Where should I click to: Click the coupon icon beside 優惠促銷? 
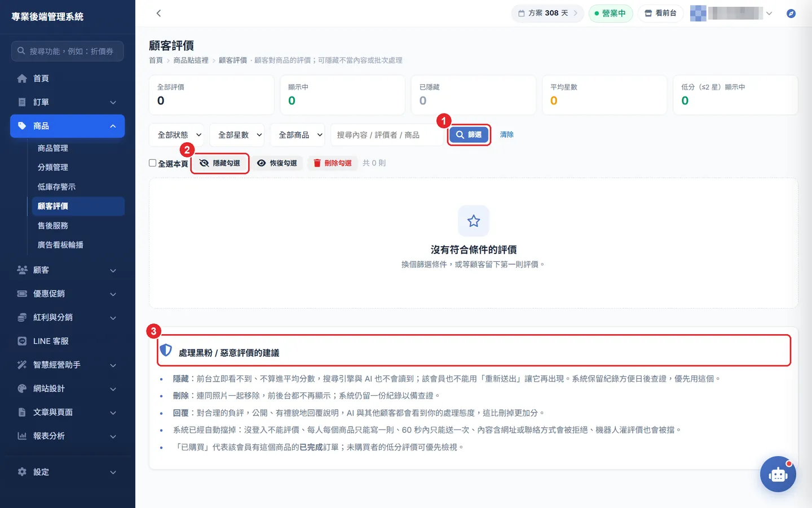pos(22,294)
